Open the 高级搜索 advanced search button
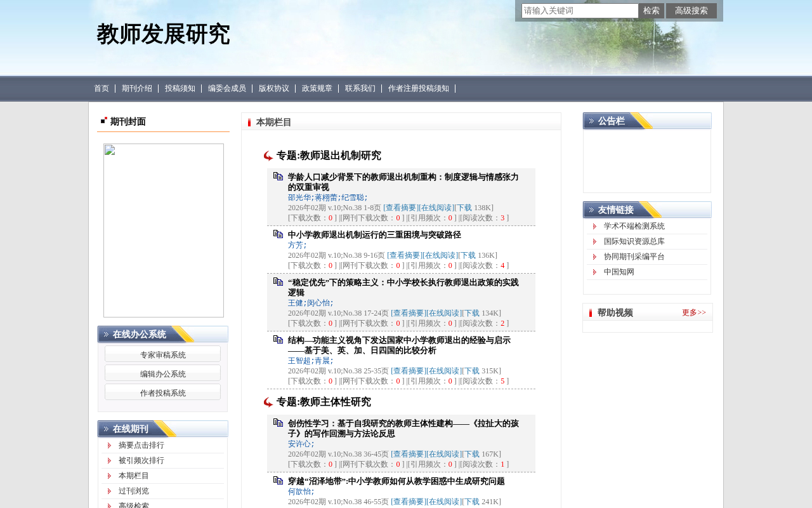Image resolution: width=812 pixels, height=508 pixels. [x=691, y=11]
